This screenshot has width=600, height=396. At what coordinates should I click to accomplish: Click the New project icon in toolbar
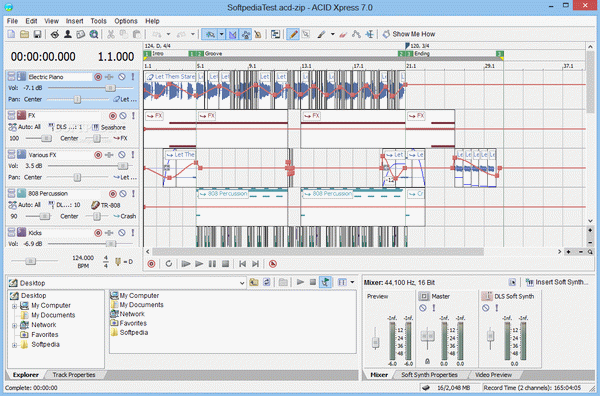(11, 34)
